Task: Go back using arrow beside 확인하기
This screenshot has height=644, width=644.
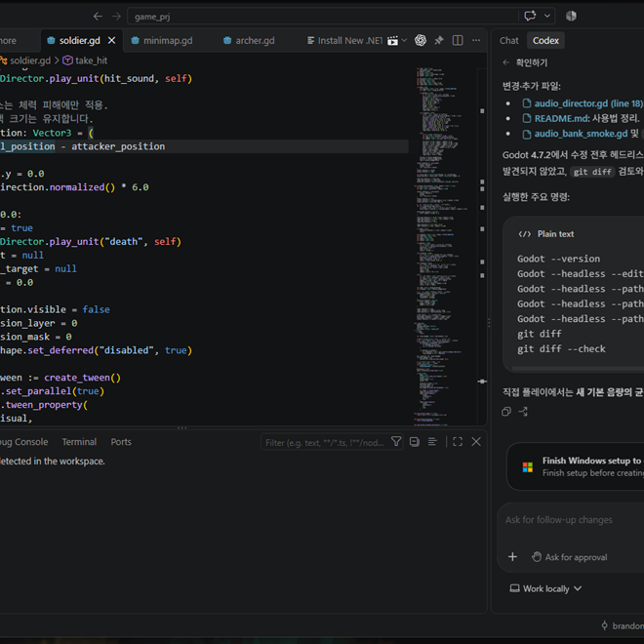Action: [x=505, y=62]
